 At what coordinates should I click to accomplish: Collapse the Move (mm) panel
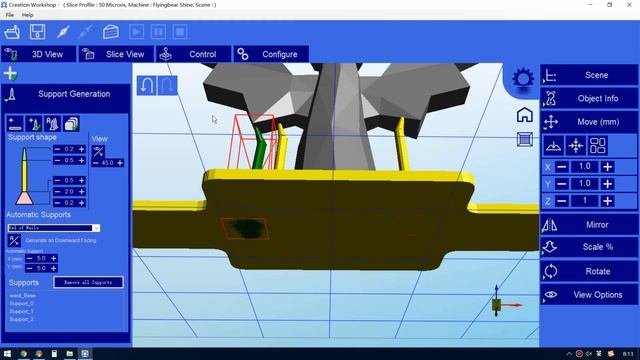pos(589,122)
